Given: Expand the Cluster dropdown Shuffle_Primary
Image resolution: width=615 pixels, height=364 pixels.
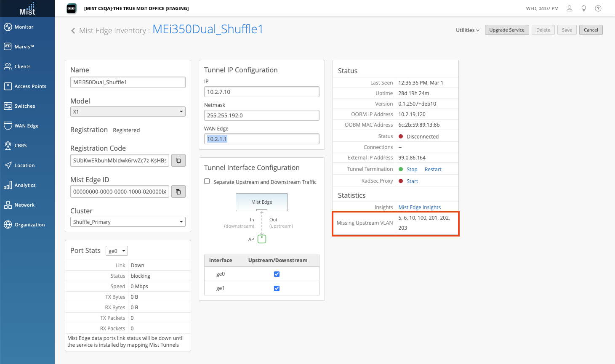Looking at the screenshot, I should tap(128, 222).
